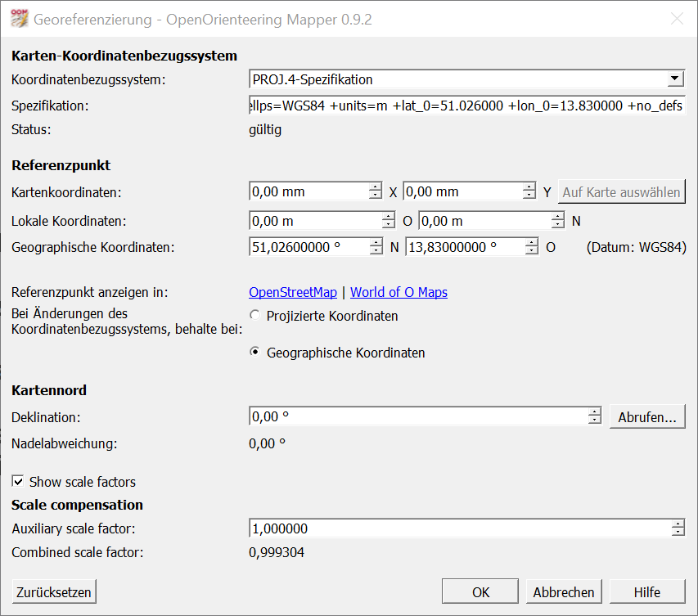Screen dimensions: 698x616
Task: Uncheck Show scale factors checkbox
Action: 18,482
